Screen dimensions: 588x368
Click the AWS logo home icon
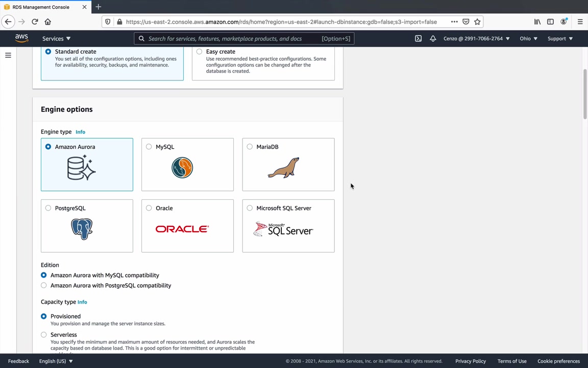pos(22,38)
